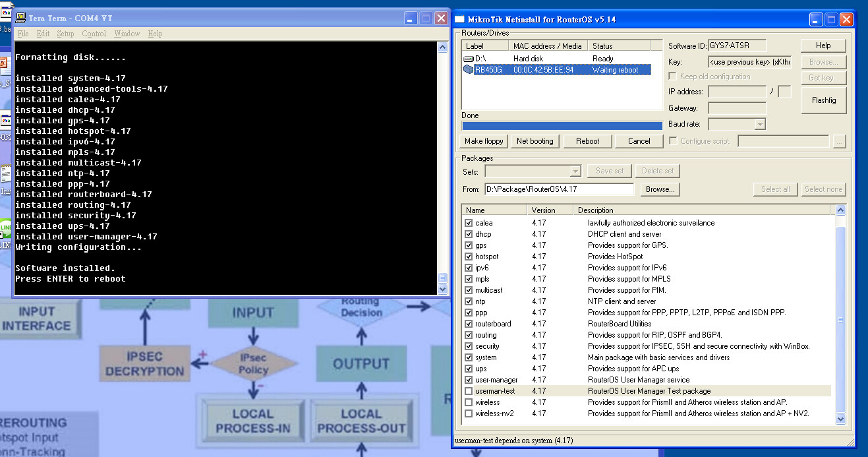This screenshot has width=868, height=457.
Task: Open Setup menu in Tera Term
Action: [65, 34]
